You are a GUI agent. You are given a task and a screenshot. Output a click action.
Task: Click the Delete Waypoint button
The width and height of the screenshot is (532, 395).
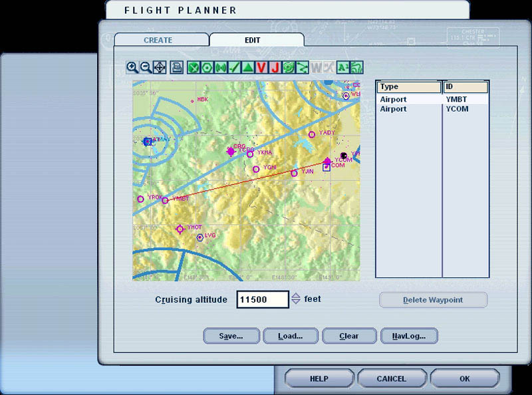point(434,300)
